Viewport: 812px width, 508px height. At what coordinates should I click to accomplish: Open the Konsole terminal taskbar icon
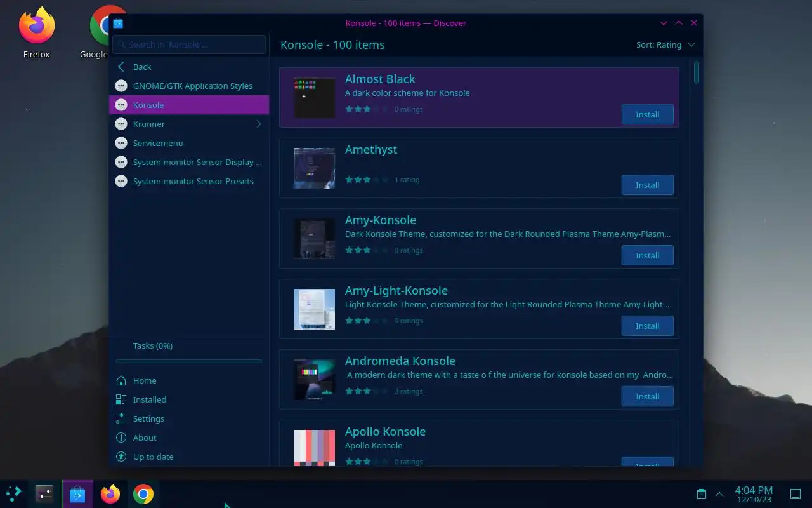coord(44,493)
